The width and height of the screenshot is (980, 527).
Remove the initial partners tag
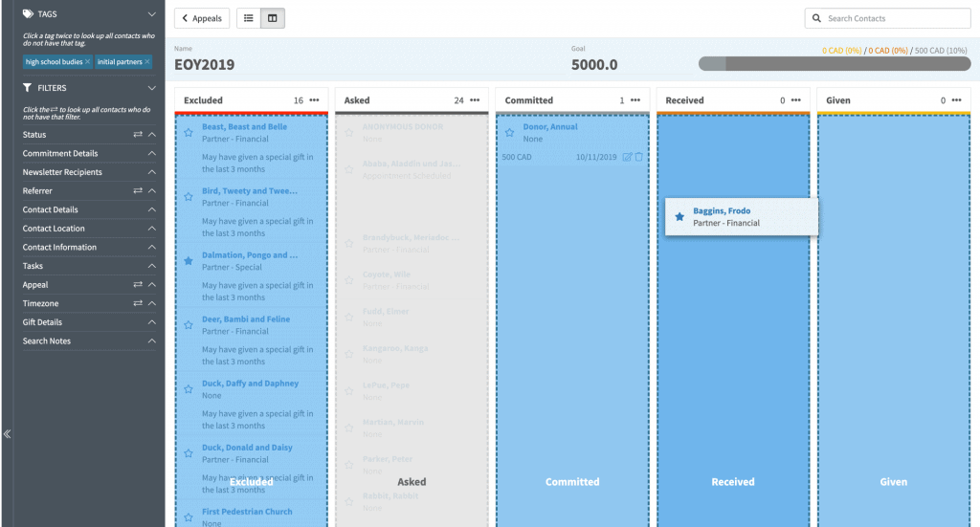point(147,62)
